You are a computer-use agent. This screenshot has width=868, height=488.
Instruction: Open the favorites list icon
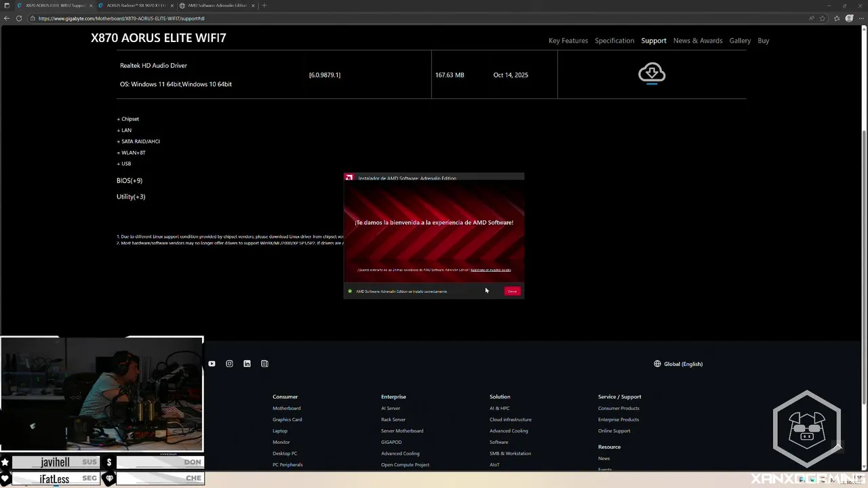[x=837, y=18]
